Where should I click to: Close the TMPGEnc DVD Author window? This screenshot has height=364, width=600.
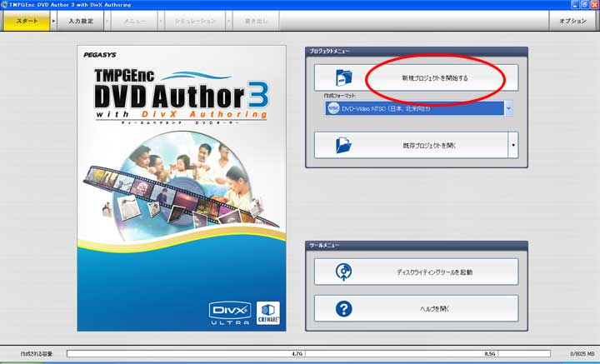tap(594, 5)
